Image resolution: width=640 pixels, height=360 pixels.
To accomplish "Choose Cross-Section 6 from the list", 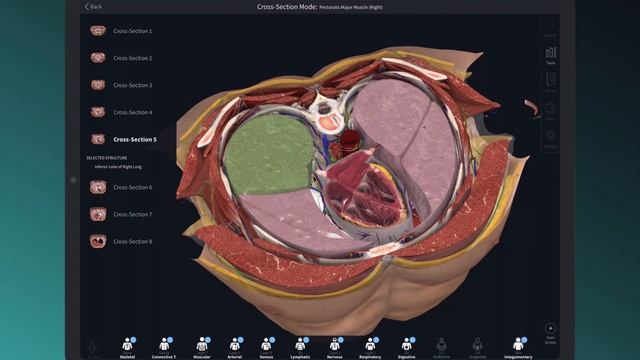I will click(121, 187).
